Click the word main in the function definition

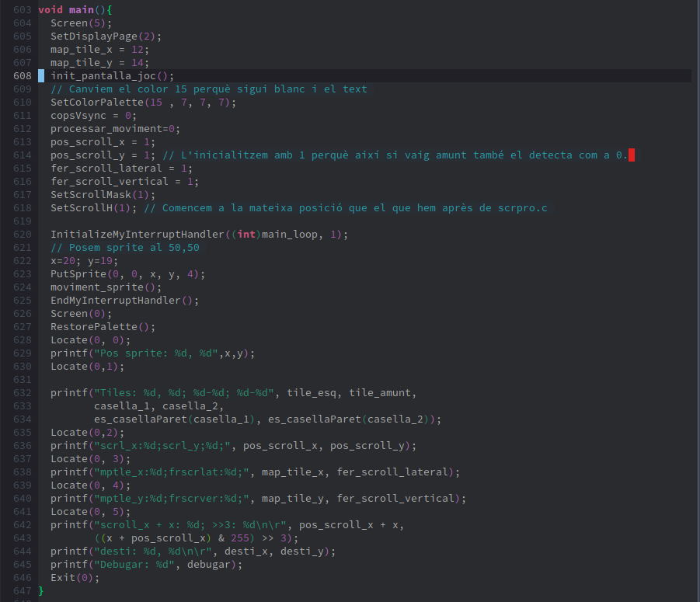[x=82, y=10]
